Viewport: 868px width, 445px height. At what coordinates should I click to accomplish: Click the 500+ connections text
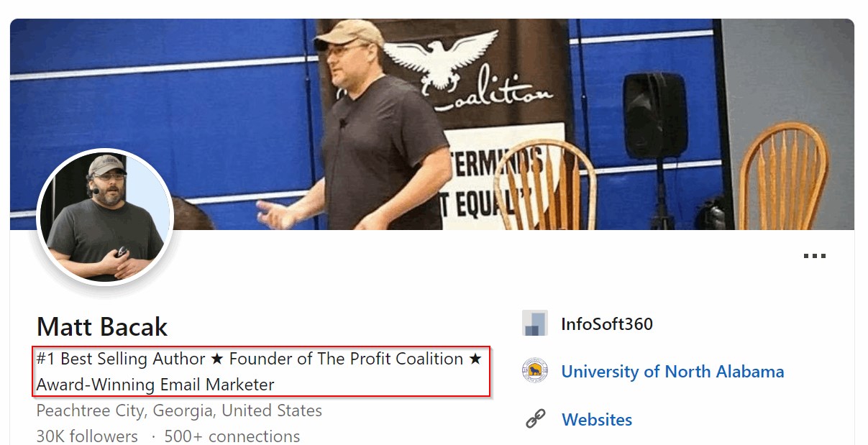click(232, 436)
